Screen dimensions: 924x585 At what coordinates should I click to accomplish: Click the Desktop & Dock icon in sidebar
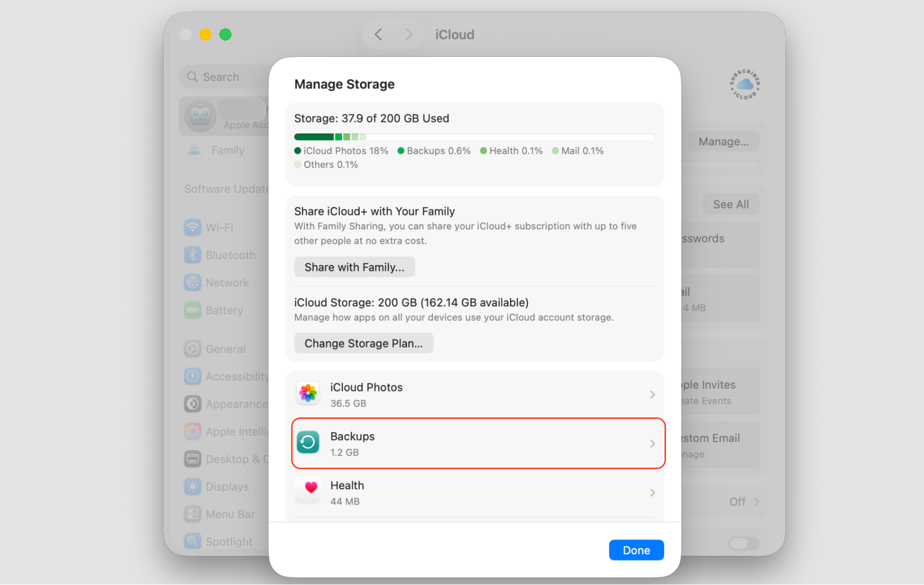193,459
